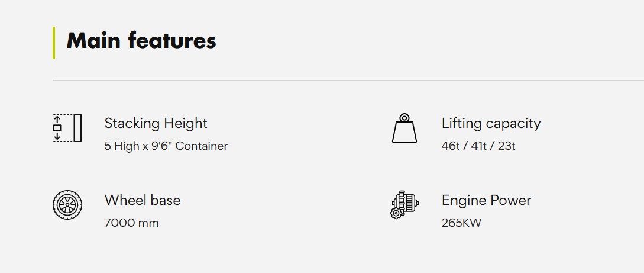644x273 pixels.
Task: Click the Stacking Height container icon
Action: (67, 128)
